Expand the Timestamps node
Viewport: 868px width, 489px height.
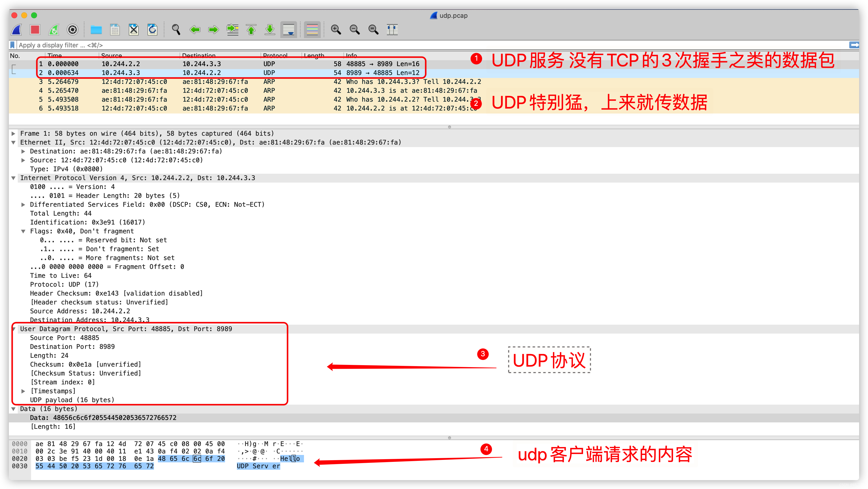click(x=23, y=391)
